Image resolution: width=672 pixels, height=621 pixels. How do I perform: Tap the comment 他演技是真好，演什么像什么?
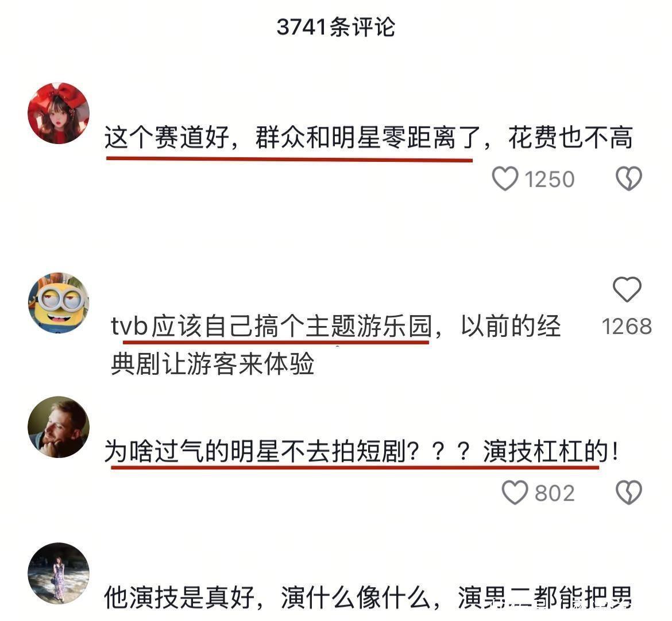[x=368, y=598]
